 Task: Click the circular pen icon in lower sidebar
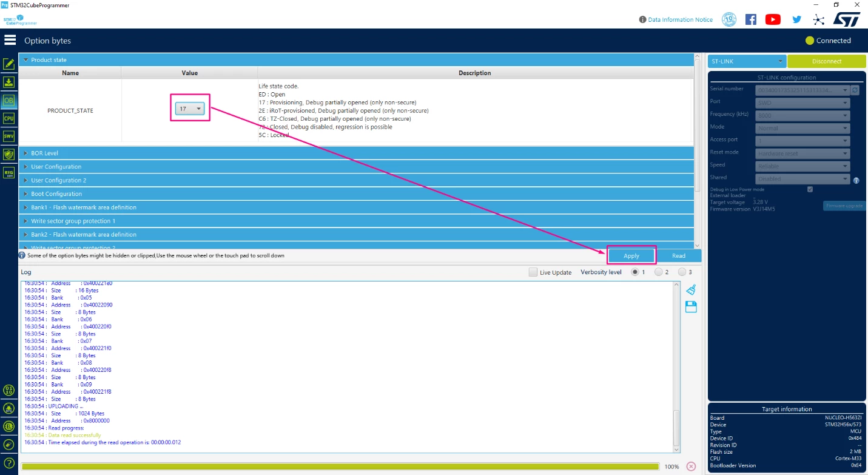(x=9, y=445)
